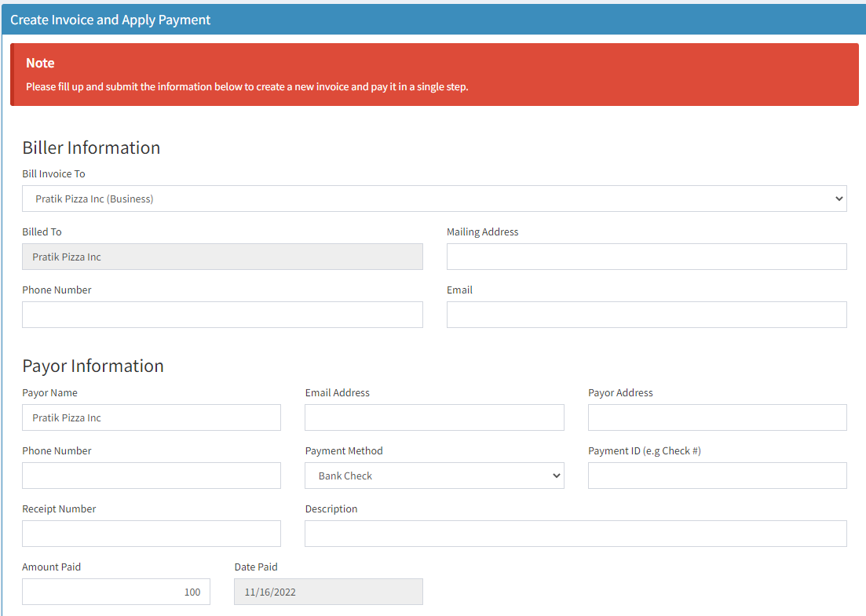Image resolution: width=866 pixels, height=616 pixels.
Task: Click the Billed To field
Action: pyautogui.click(x=222, y=257)
